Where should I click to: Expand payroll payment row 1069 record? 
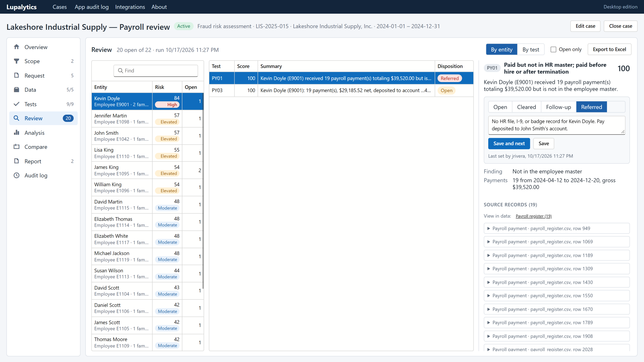[x=556, y=242]
